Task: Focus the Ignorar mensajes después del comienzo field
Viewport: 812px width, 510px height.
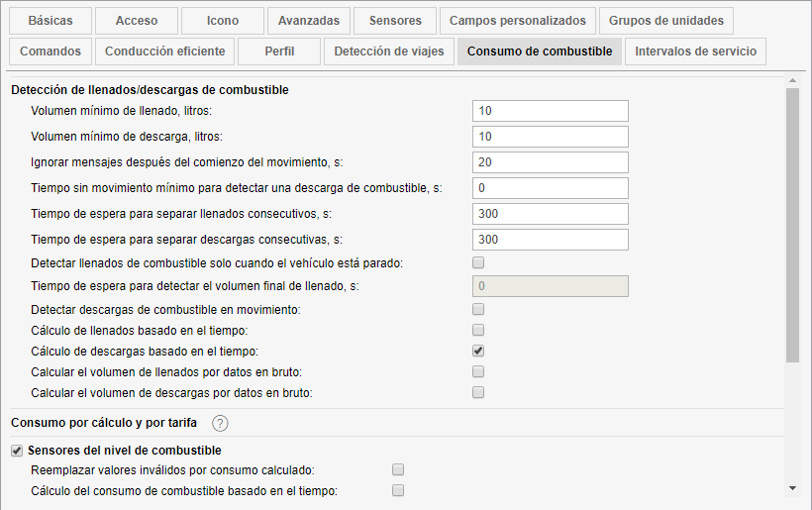Action: click(551, 162)
